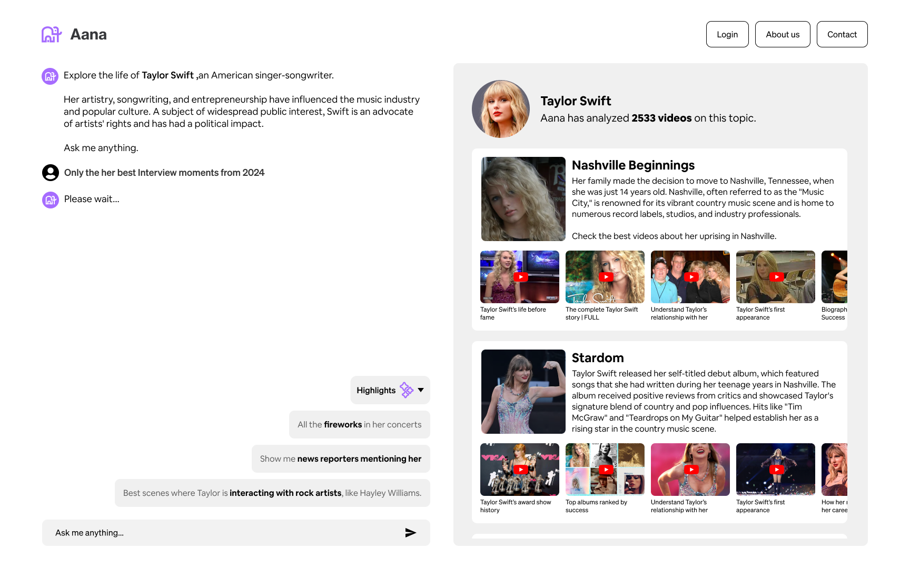
Task: Click the Aana avatar beside 'Please wait...'
Action: (x=51, y=200)
